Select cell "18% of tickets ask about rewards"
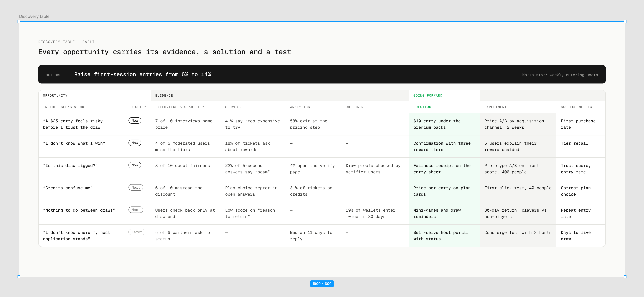 click(x=248, y=146)
